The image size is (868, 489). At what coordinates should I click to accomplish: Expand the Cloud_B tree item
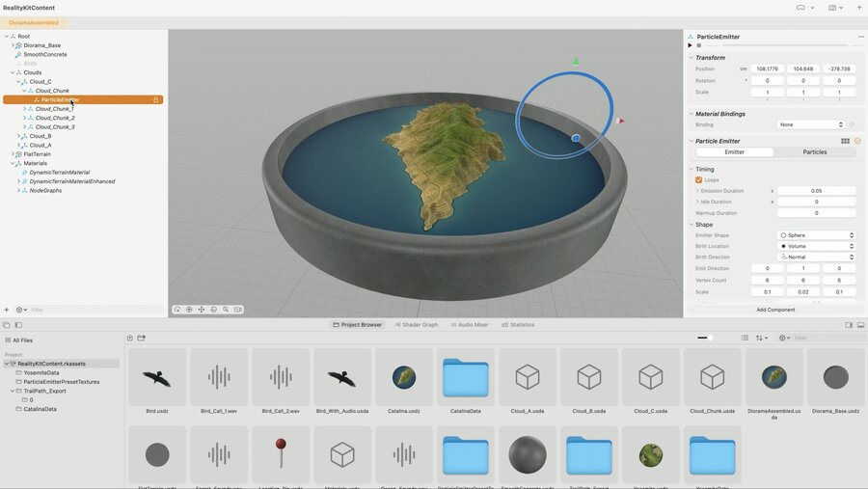(19, 136)
